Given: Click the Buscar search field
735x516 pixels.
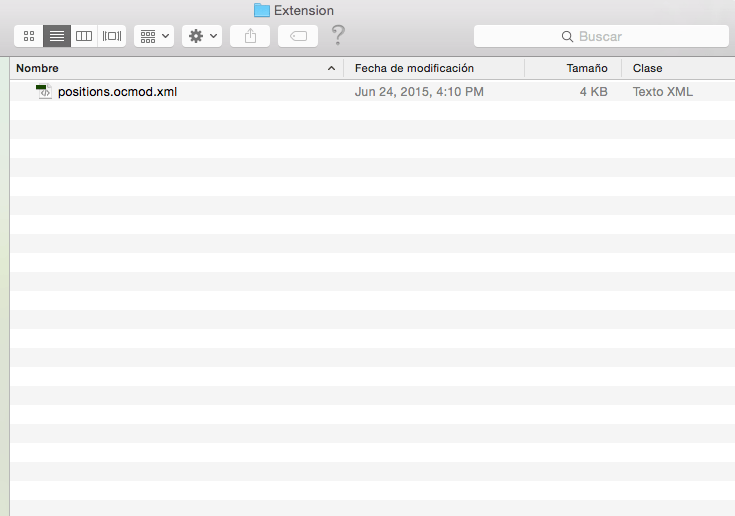Looking at the screenshot, I should [x=601, y=36].
